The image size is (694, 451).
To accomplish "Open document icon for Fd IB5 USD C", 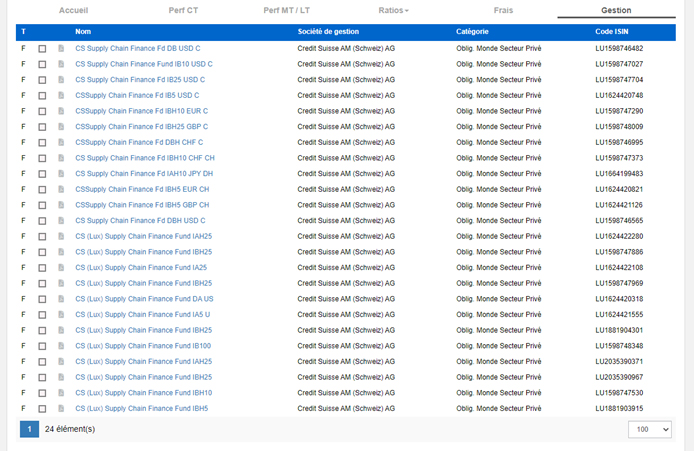I will [61, 95].
